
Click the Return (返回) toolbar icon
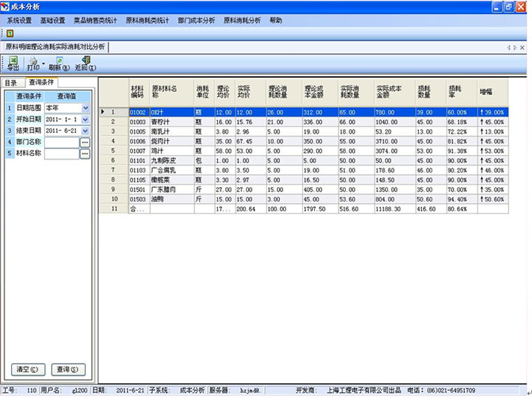[x=86, y=64]
